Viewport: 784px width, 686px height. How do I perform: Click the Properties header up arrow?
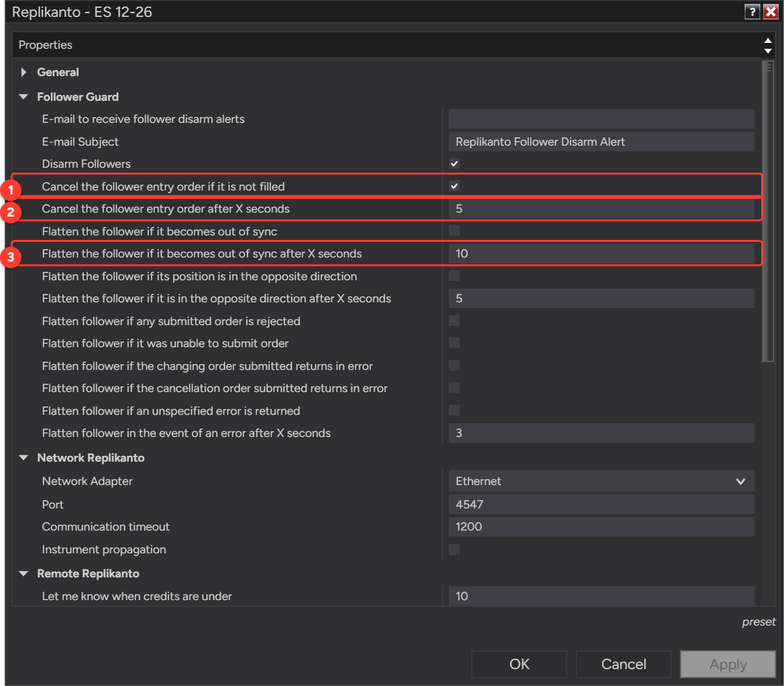pyautogui.click(x=768, y=40)
